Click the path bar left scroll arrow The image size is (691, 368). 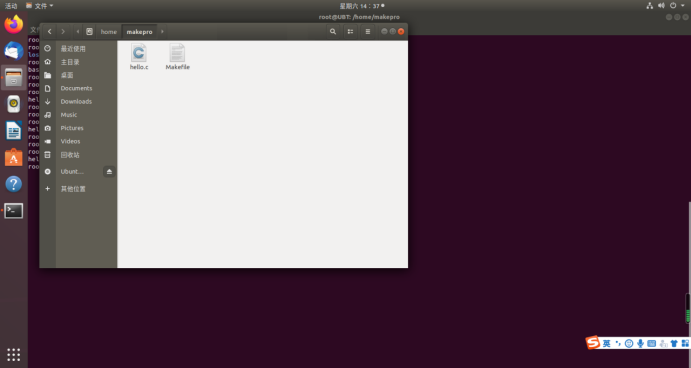point(78,32)
